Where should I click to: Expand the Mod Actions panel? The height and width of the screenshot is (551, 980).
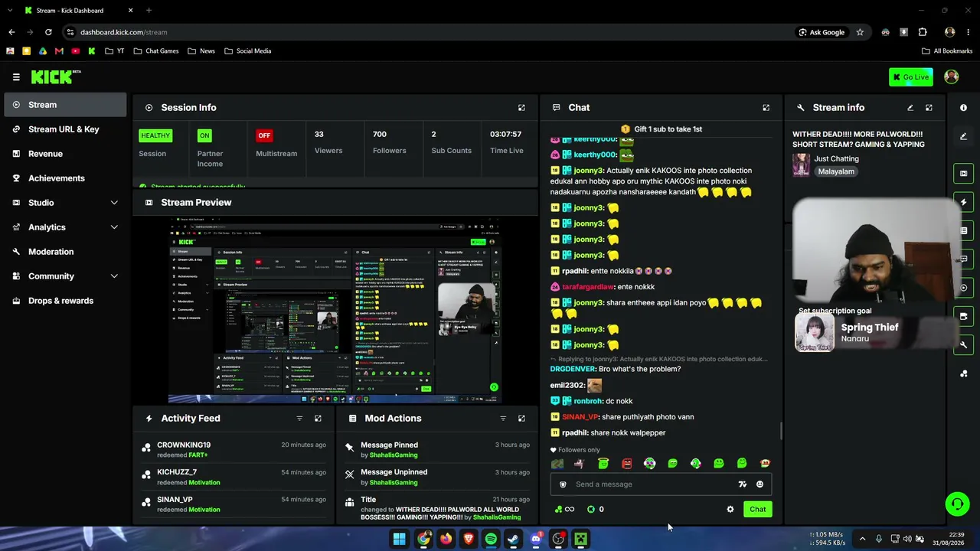(x=521, y=419)
